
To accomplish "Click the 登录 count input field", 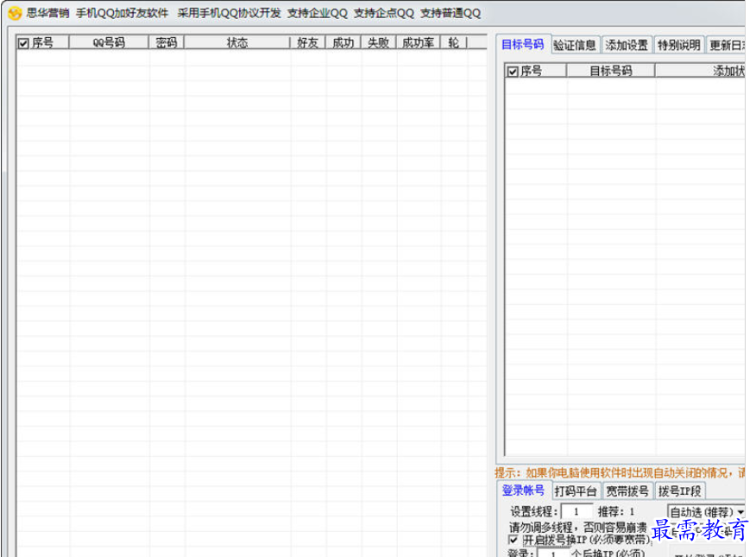I will click(553, 553).
